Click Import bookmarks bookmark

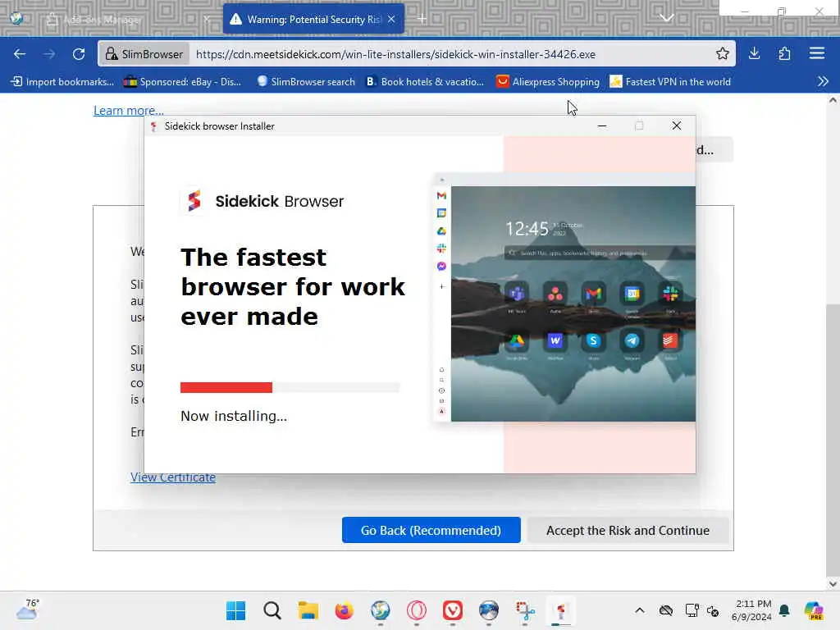point(62,81)
